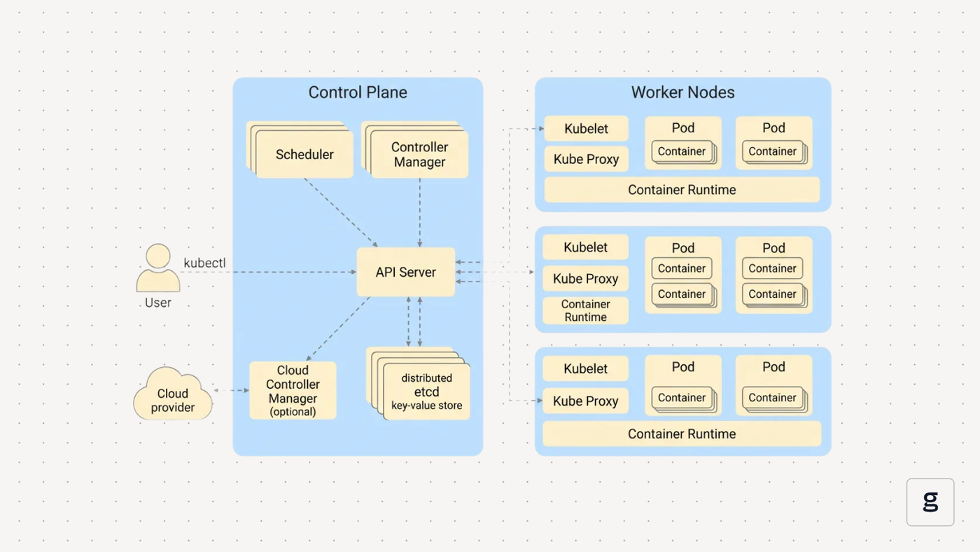
Task: Select the first Pod in the top node
Action: point(683,143)
